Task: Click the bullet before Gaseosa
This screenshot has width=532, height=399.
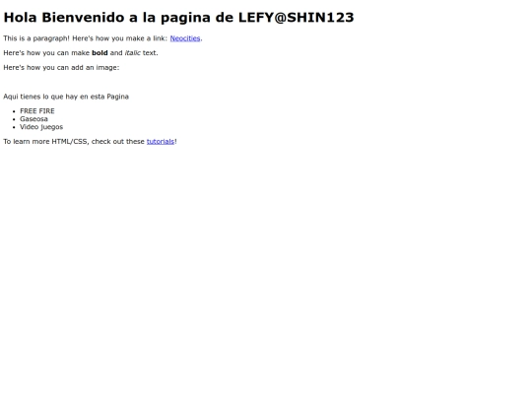Action: 14,119
